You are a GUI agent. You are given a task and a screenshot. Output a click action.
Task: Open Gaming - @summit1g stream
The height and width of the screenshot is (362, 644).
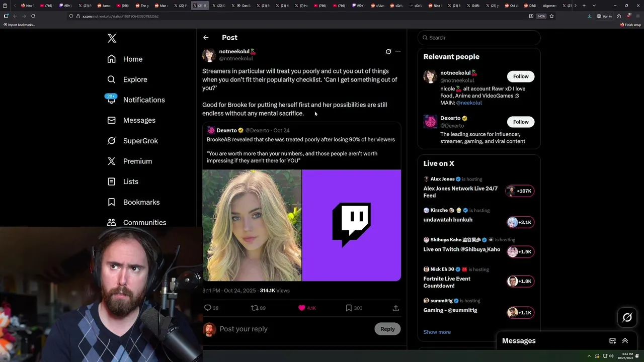pos(450,310)
